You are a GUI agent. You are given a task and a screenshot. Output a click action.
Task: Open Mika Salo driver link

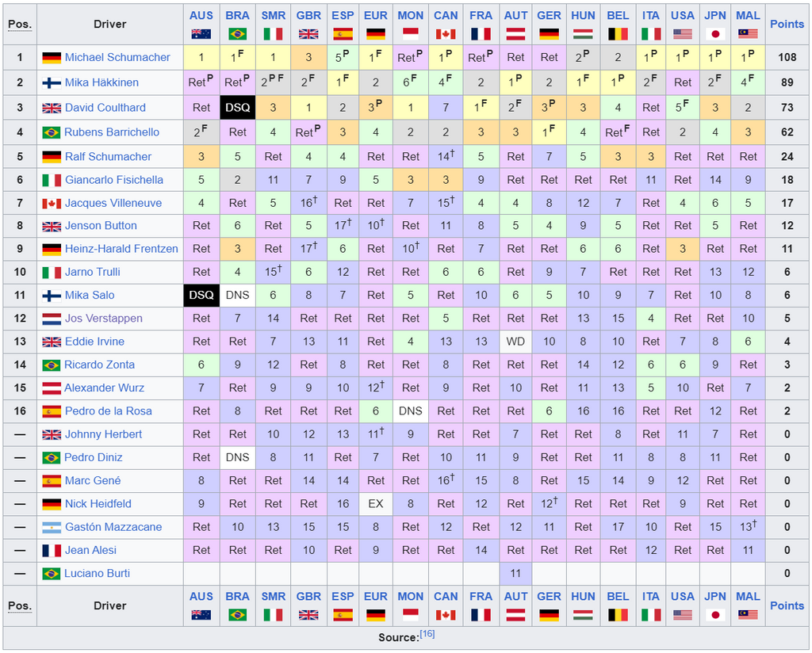(x=90, y=296)
